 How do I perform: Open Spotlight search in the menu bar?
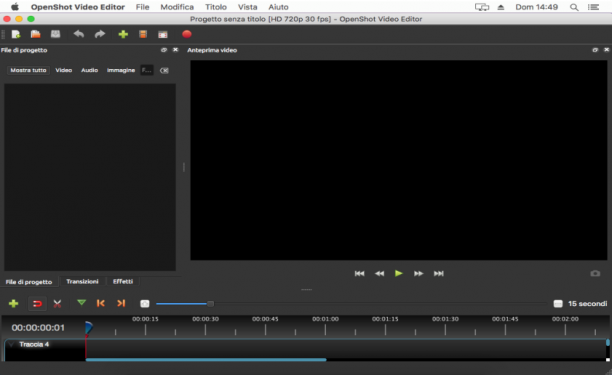[574, 7]
